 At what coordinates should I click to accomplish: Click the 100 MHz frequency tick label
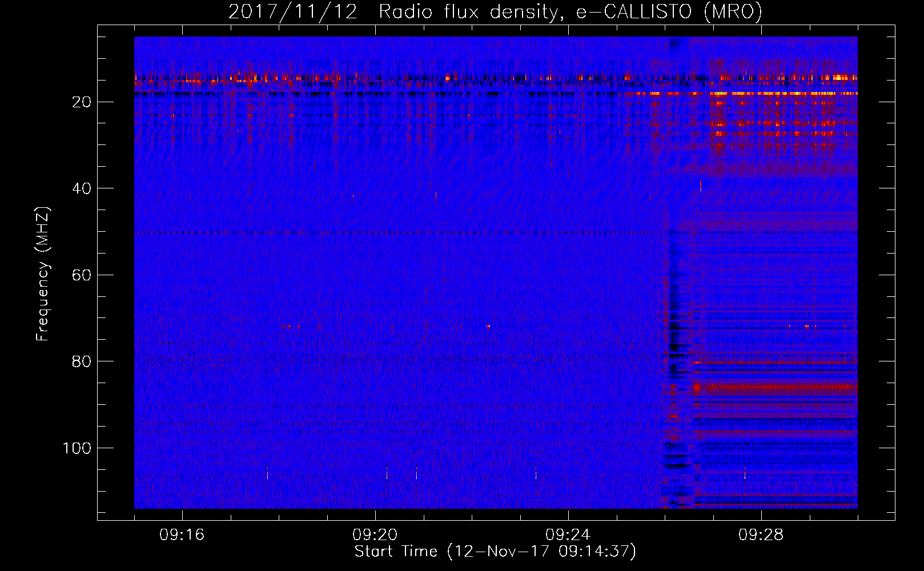[77, 448]
